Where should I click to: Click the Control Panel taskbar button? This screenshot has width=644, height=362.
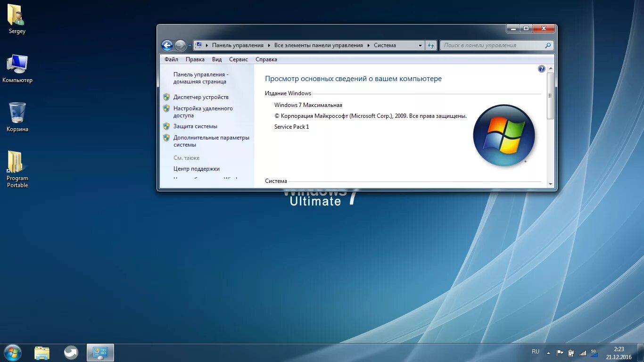[100, 353]
